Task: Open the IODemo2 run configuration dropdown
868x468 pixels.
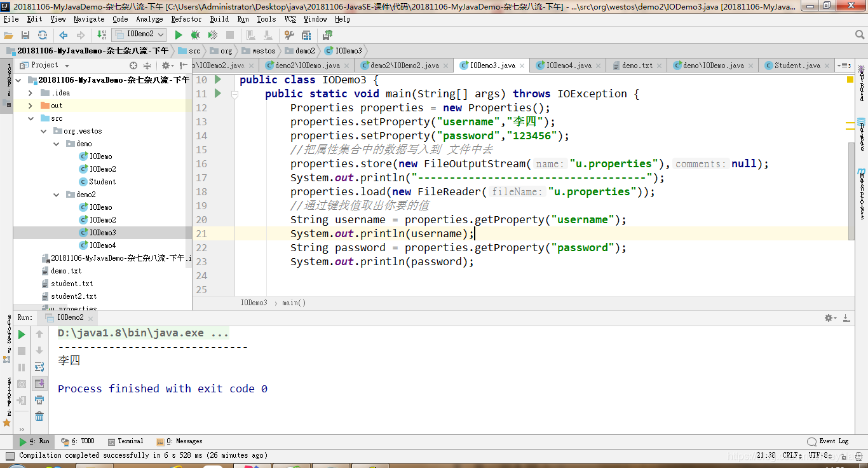Action: [140, 34]
